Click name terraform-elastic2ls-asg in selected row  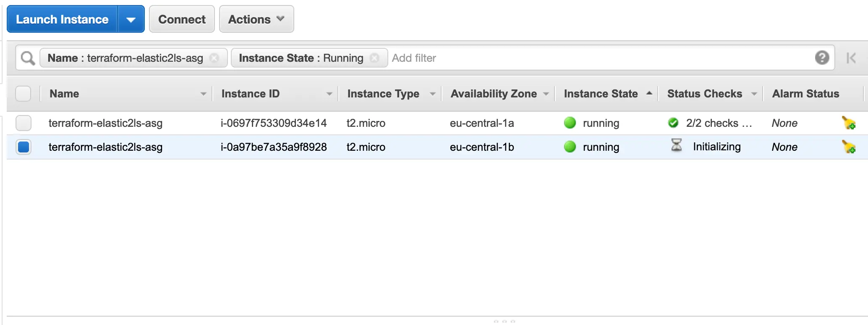tap(105, 147)
